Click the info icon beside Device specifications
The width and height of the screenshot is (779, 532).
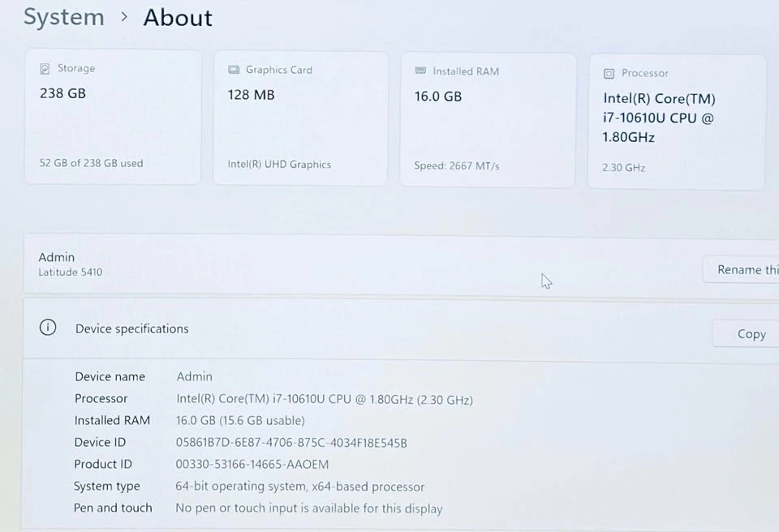tap(48, 328)
